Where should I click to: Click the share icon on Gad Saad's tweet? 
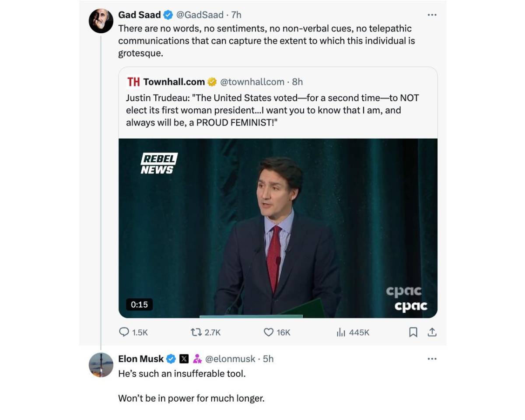[432, 332]
